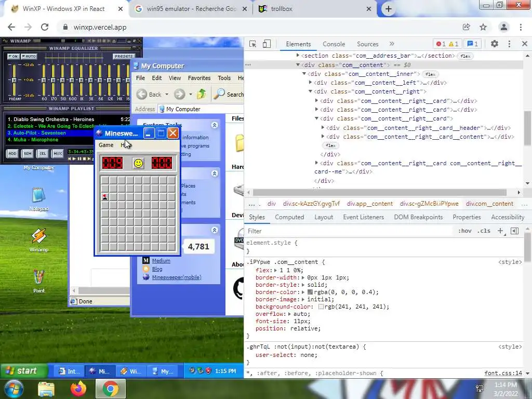Image resolution: width=532 pixels, height=399 pixels.
Task: Click the Styles Filter input field
Action: tap(350, 231)
